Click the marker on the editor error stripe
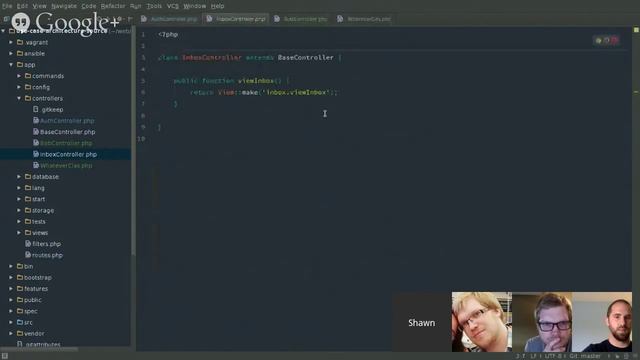The height and width of the screenshot is (360, 640). point(636,92)
